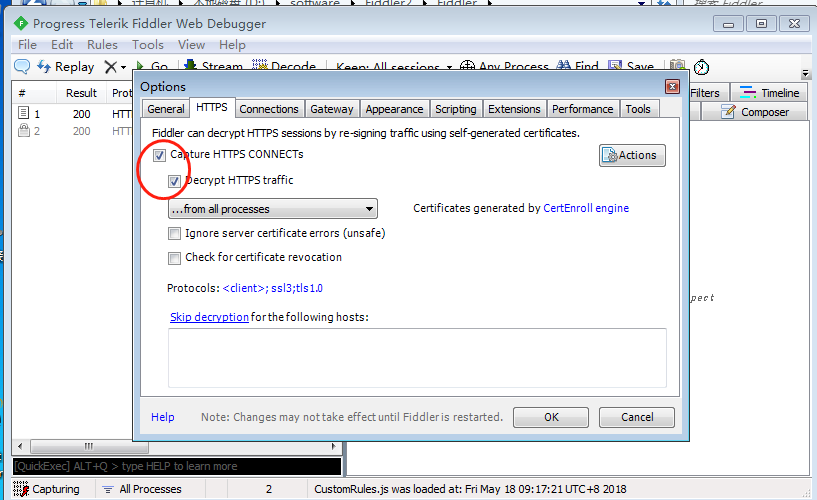Click the Replay toolbar button
This screenshot has height=500, width=817.
[66, 67]
